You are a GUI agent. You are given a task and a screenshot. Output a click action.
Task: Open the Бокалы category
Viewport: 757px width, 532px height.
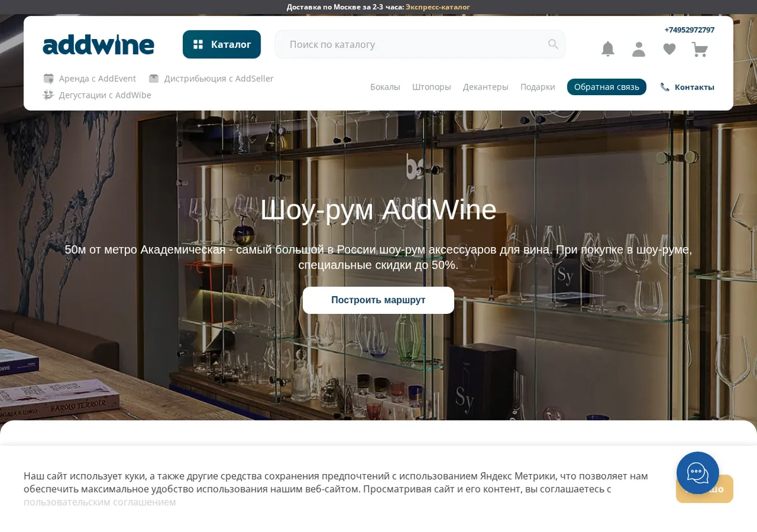[x=385, y=87]
